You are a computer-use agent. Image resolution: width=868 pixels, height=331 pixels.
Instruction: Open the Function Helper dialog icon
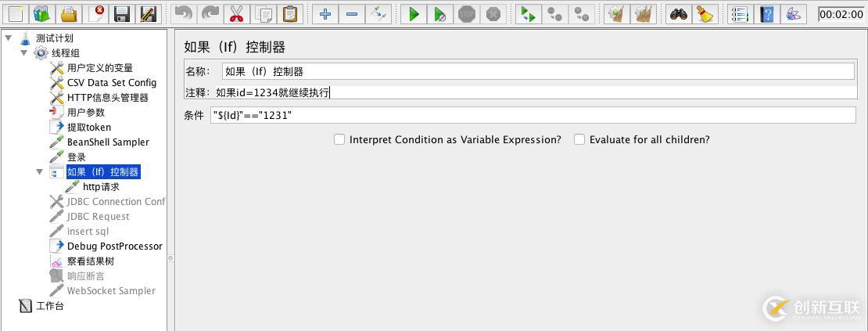click(x=741, y=14)
